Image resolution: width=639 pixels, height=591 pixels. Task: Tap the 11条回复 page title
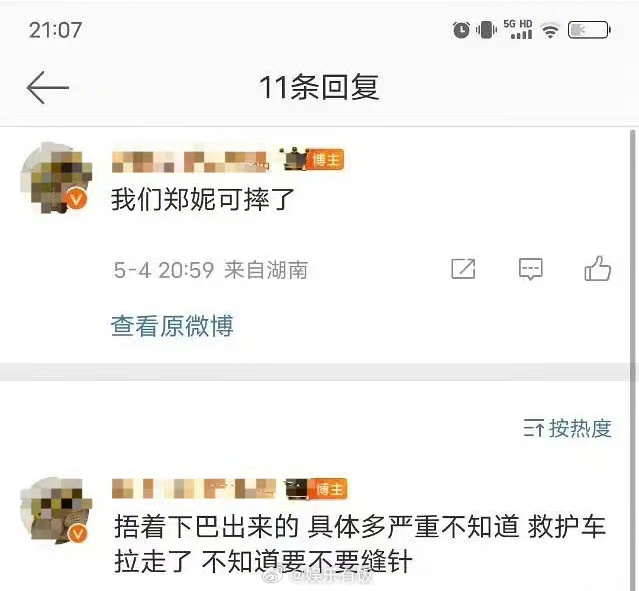tap(319, 87)
